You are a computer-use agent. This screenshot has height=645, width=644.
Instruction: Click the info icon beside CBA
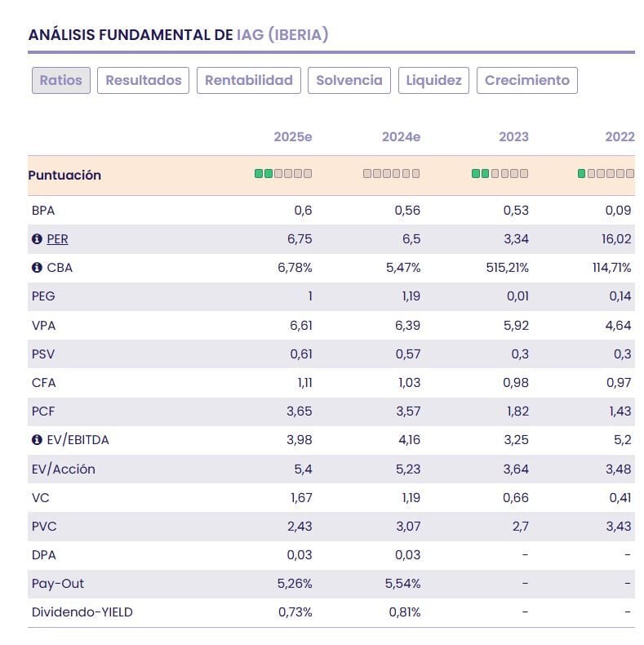[x=37, y=268]
